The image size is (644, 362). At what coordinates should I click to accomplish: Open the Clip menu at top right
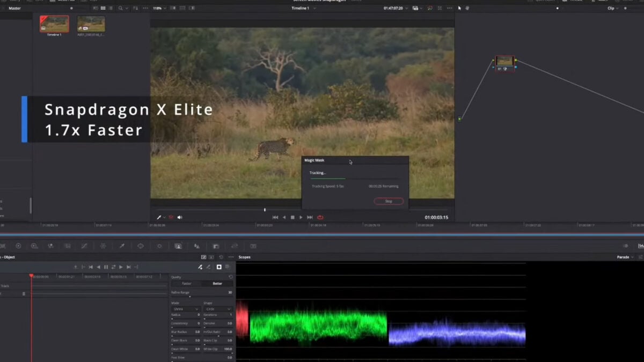coord(611,8)
